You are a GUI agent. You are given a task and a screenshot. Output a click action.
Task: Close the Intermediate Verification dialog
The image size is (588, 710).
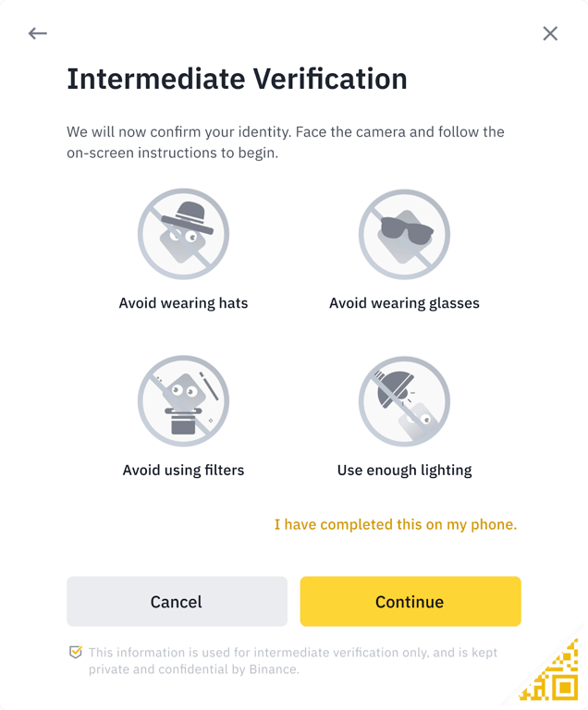click(x=550, y=34)
